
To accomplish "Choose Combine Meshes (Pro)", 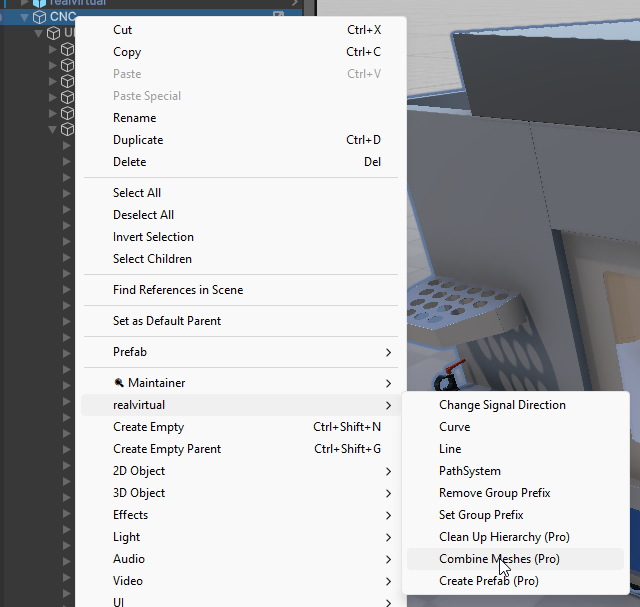I will (x=499, y=559).
